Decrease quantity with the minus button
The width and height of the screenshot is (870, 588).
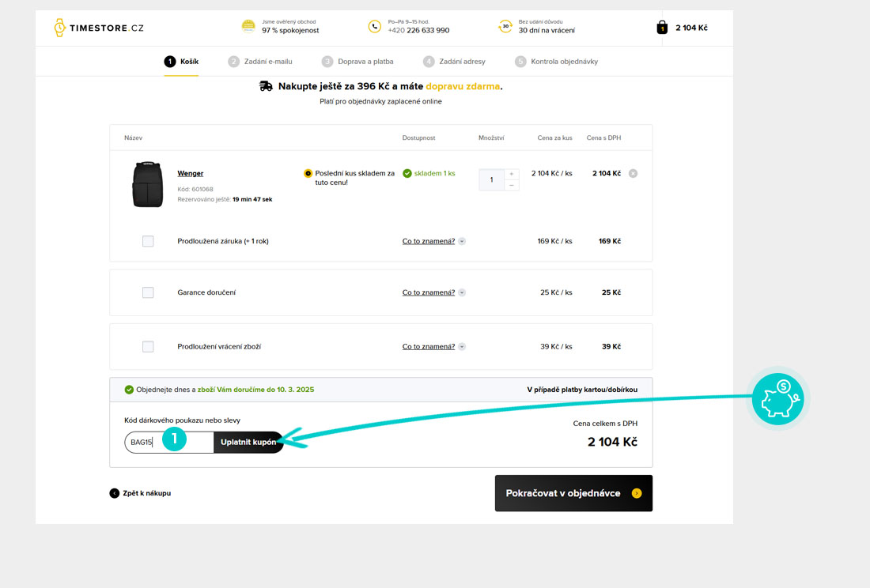511,185
